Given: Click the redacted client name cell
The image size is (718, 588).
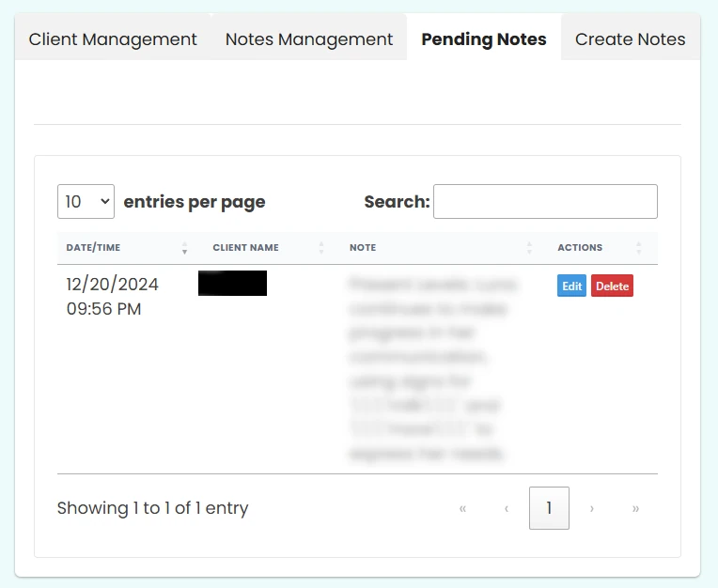Looking at the screenshot, I should coord(232,284).
